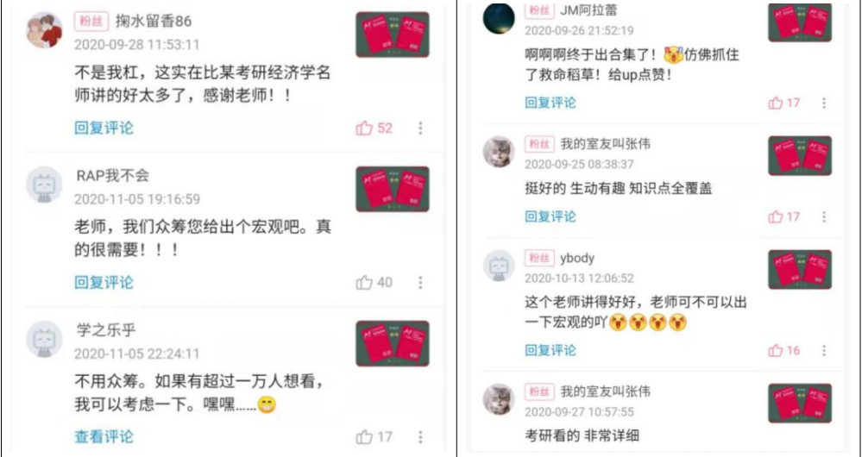Like ybody's comment with 16 likes

783,350
